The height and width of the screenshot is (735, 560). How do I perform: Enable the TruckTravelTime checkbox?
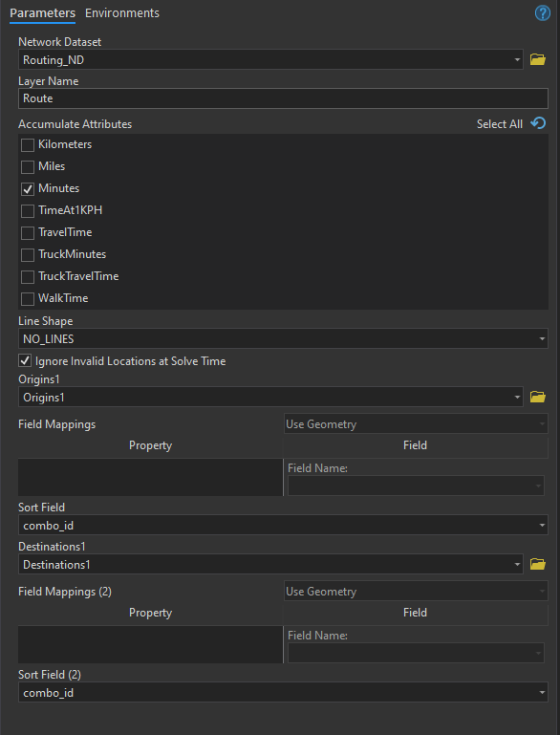click(28, 277)
